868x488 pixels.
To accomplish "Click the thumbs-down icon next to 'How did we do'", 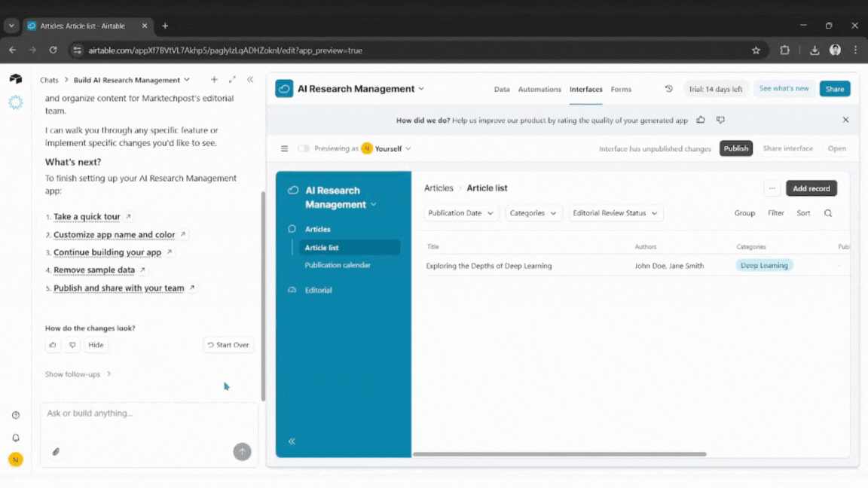I will (x=720, y=120).
